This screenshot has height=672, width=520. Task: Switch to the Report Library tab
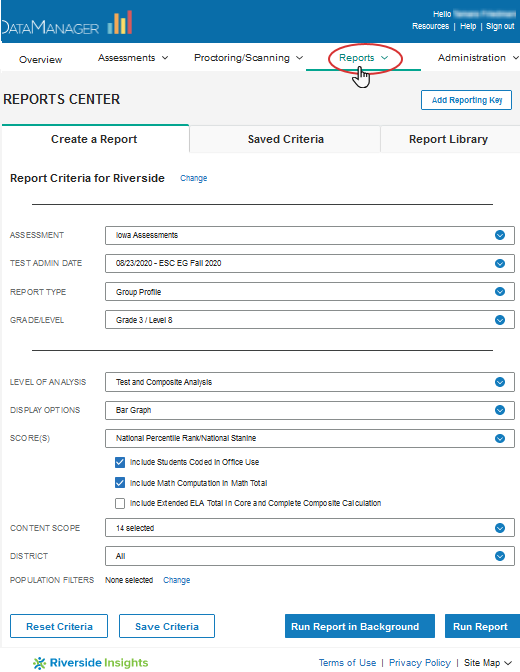449,139
